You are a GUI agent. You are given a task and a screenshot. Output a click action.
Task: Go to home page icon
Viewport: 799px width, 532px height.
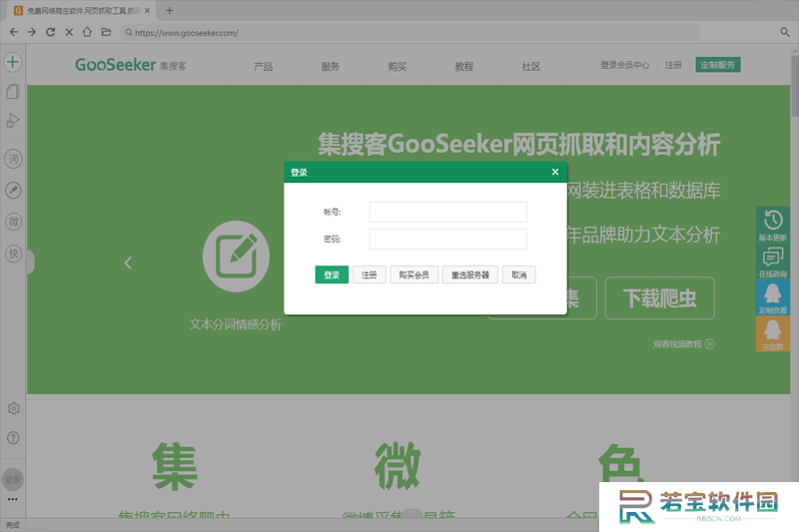[87, 32]
